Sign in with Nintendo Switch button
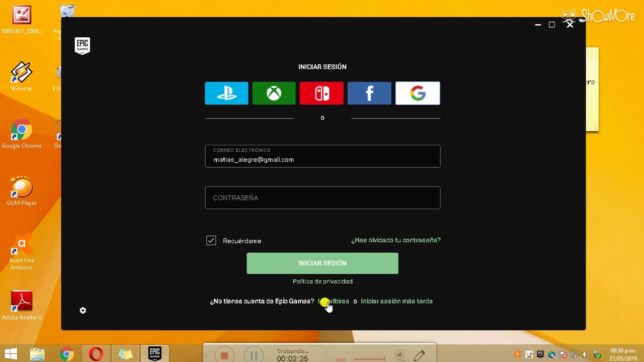Viewport: 644px width, 362px height. 321,93
